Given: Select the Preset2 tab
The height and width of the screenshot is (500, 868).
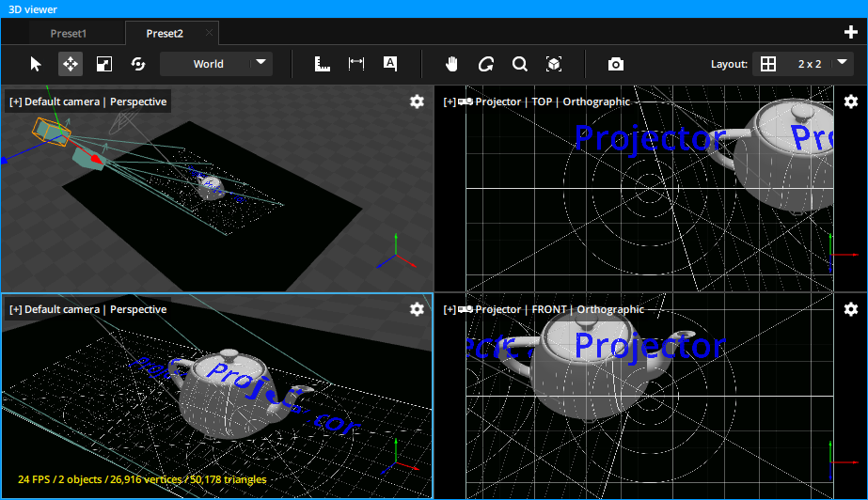Looking at the screenshot, I should click(x=165, y=33).
